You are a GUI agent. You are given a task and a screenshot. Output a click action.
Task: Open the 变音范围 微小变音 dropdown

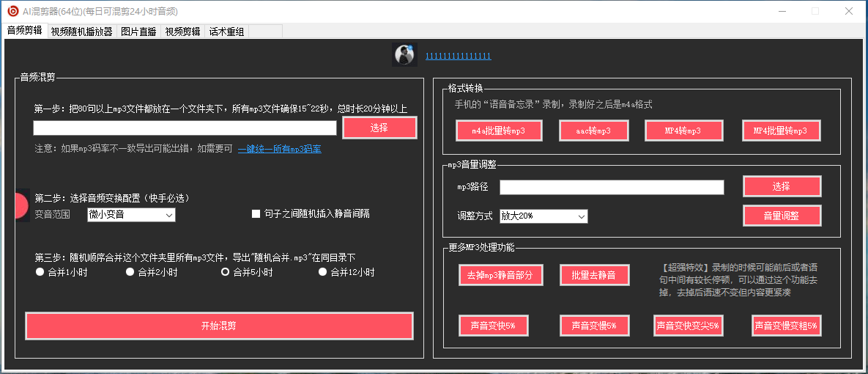131,214
